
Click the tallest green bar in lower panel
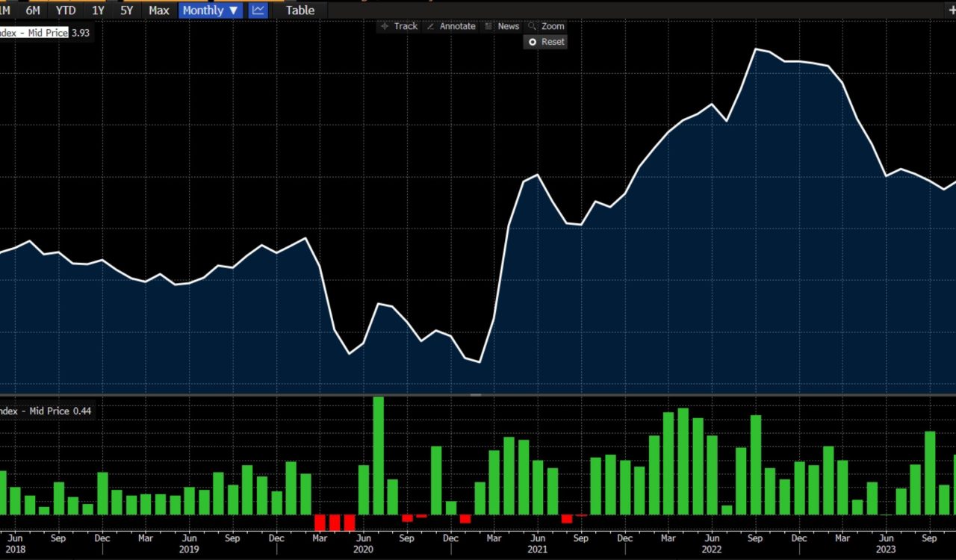click(379, 455)
